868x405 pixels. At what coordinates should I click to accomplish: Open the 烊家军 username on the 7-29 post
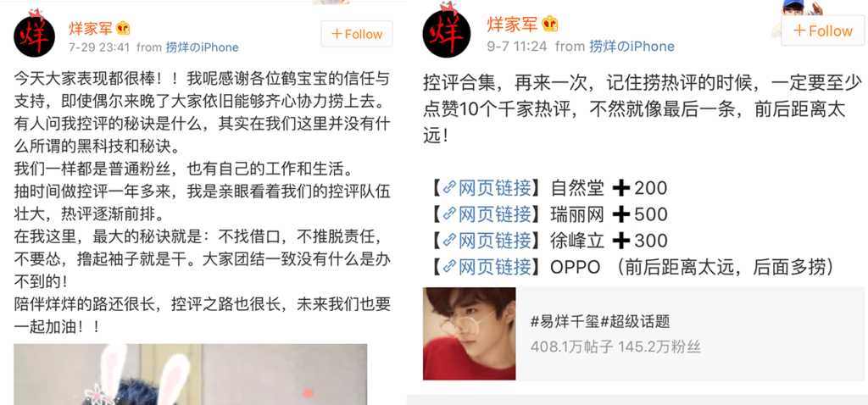point(90,28)
